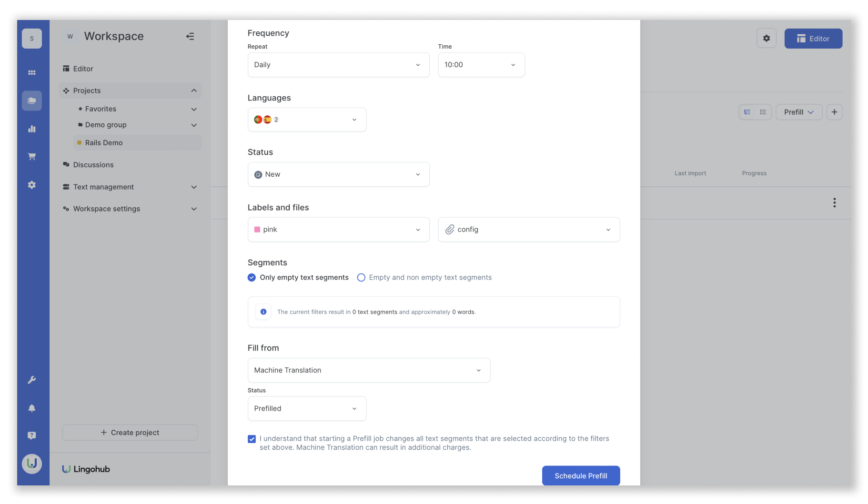Click the Schedule Prefill button

(581, 475)
